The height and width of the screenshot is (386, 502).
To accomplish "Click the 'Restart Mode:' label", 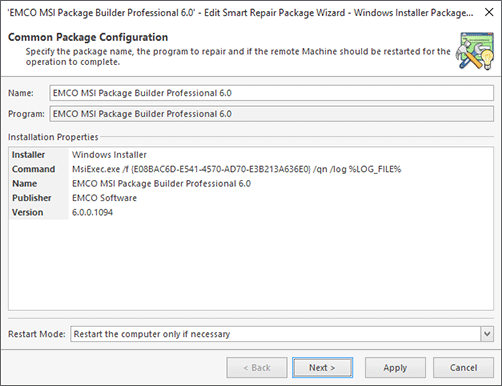I will (x=37, y=334).
